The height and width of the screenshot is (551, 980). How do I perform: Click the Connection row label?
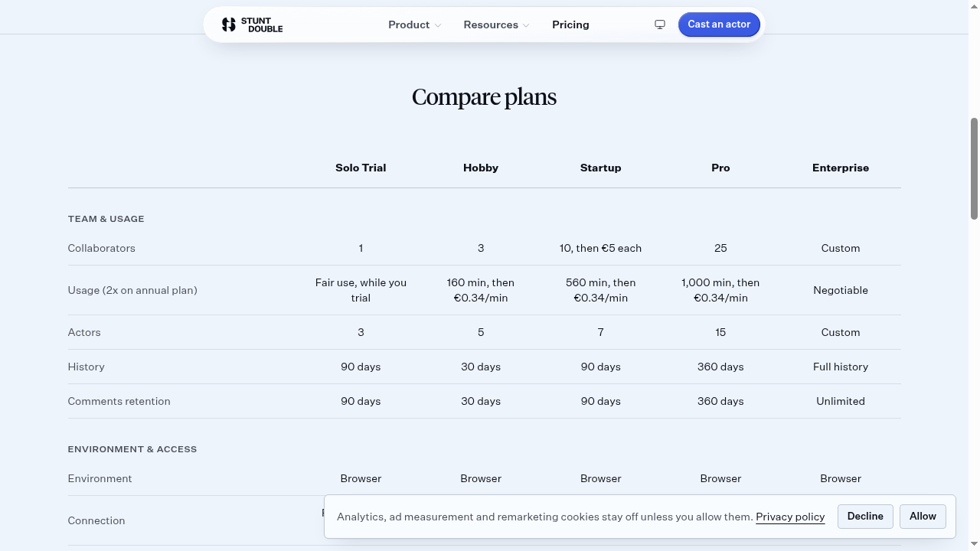pos(96,520)
